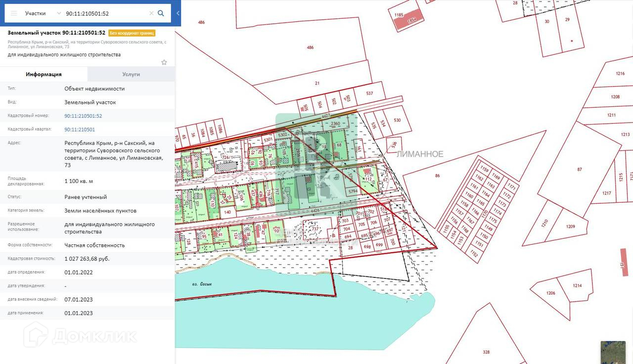Image resolution: width=633 pixels, height=364 pixels.
Task: Select determination date 01.01.2022
Action: tap(79, 273)
